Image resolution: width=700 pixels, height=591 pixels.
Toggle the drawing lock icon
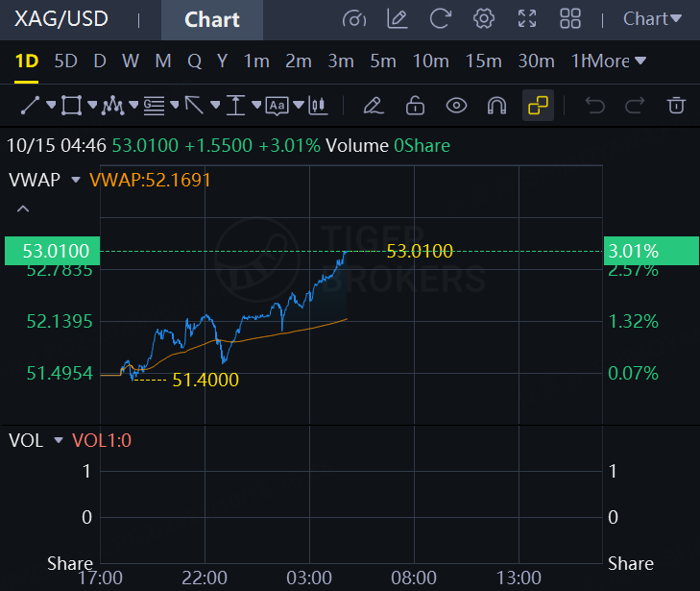coord(415,106)
